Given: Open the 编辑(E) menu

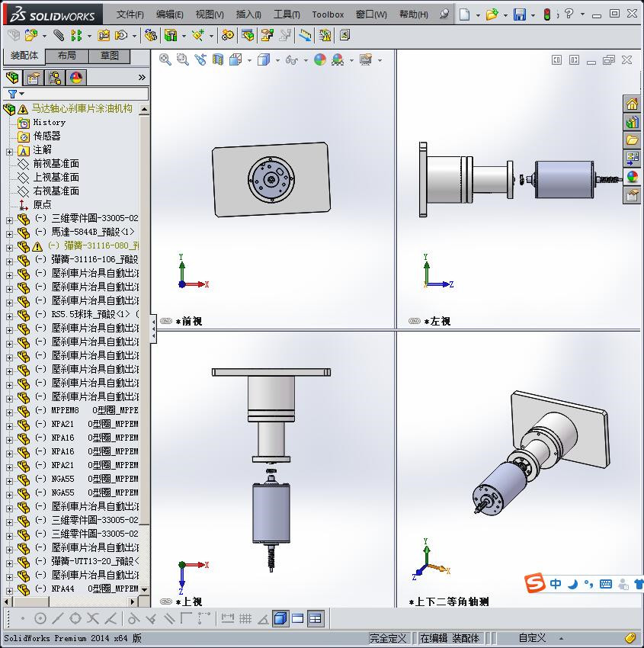Looking at the screenshot, I should [x=169, y=14].
